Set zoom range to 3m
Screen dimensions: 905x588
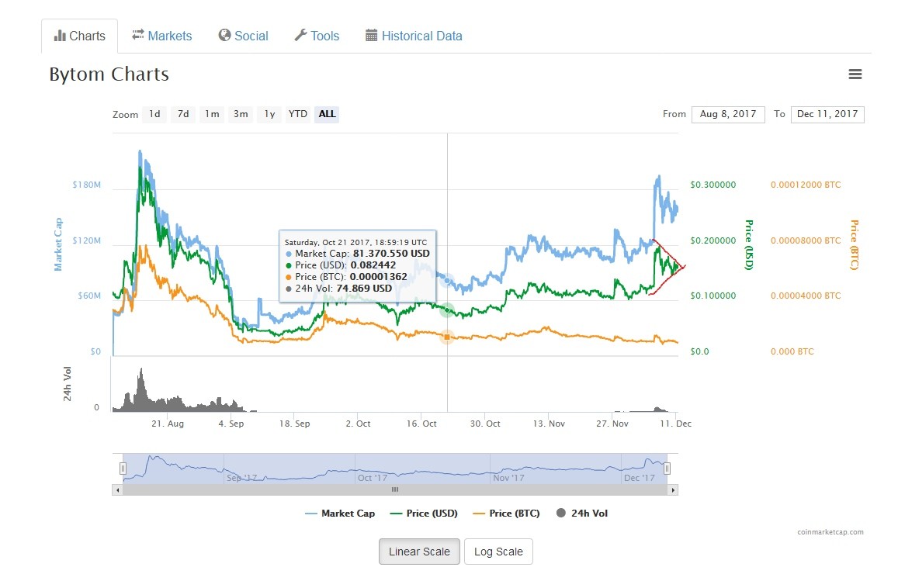click(x=241, y=114)
